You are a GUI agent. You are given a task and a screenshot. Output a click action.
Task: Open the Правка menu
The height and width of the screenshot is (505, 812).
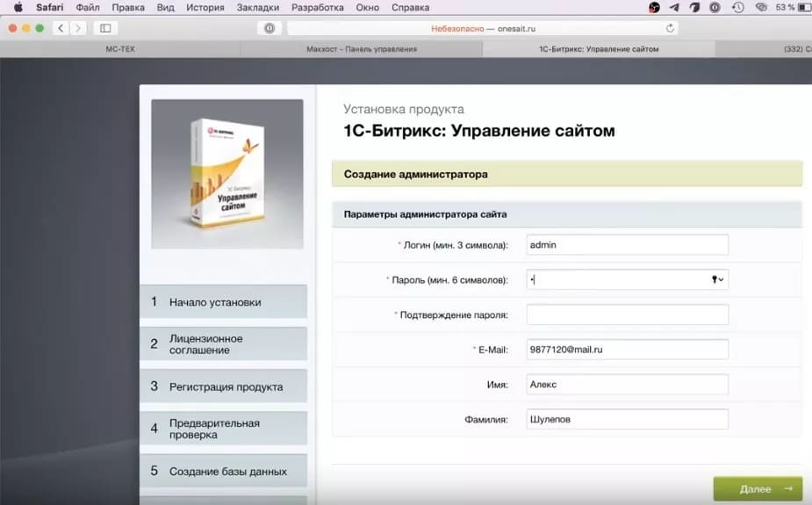(x=128, y=7)
